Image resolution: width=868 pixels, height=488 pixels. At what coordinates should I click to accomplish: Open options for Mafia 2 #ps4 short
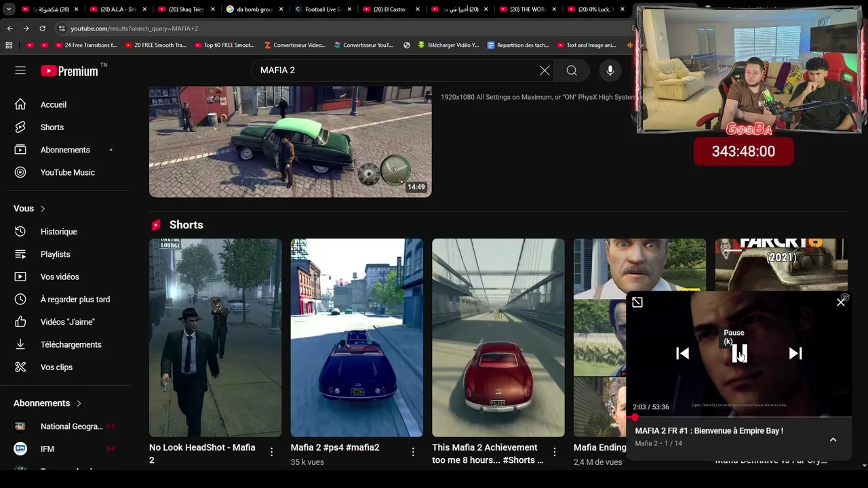(413, 452)
